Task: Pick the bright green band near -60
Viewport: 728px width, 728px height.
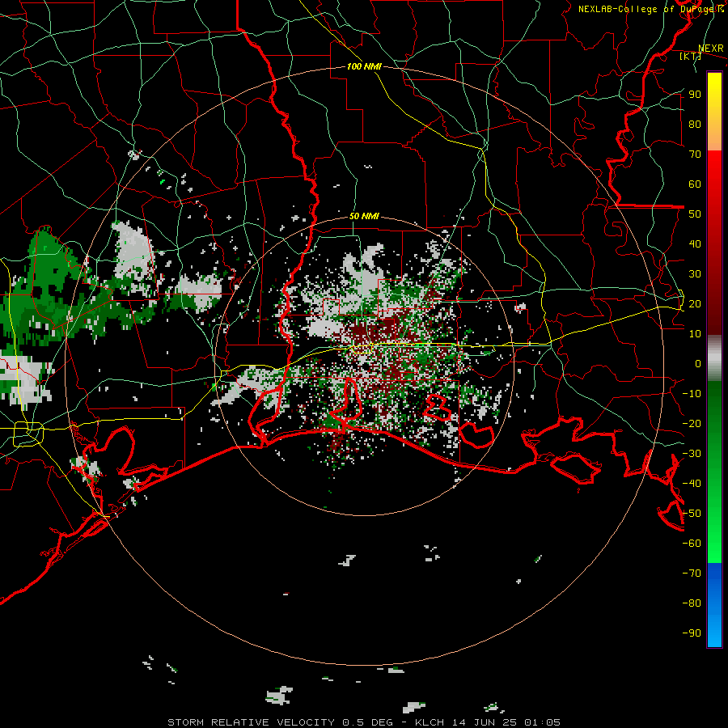Action: pos(714,548)
